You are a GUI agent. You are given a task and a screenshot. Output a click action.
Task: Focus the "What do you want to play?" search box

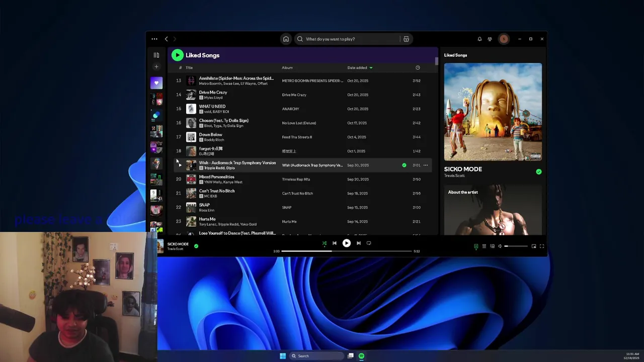[347, 39]
